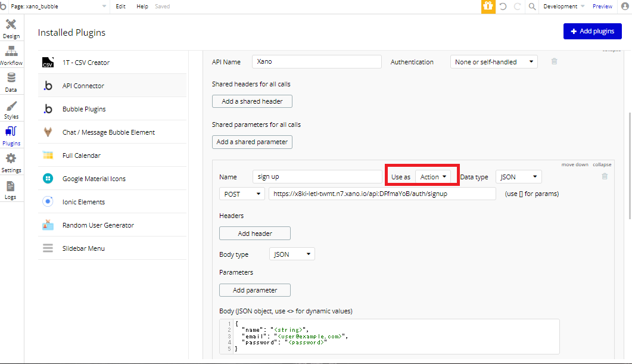
Task: Click the Bubble logo icon
Action: click(3, 7)
